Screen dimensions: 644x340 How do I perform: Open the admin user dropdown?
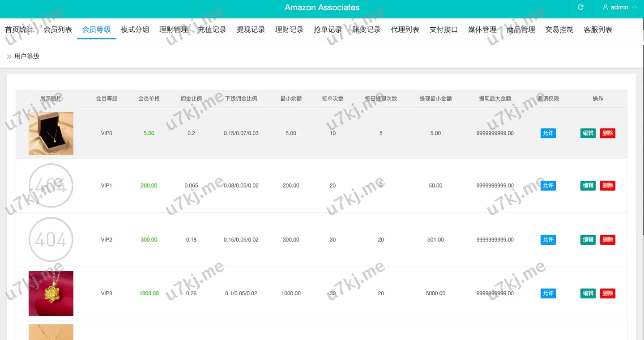click(620, 8)
